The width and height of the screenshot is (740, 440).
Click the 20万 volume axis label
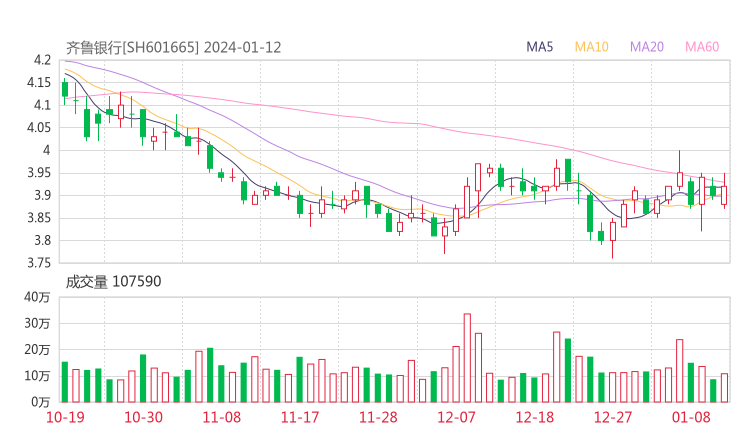click(x=37, y=350)
